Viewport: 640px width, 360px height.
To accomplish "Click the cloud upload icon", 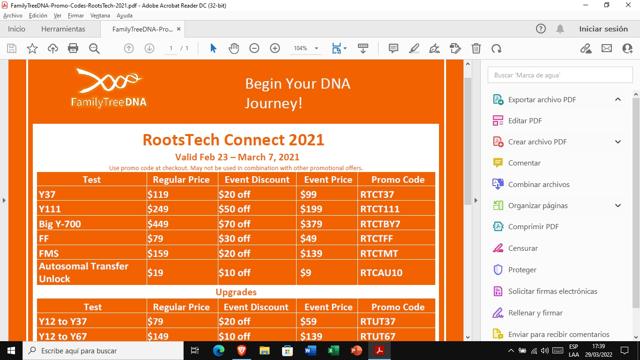I will coord(53,49).
